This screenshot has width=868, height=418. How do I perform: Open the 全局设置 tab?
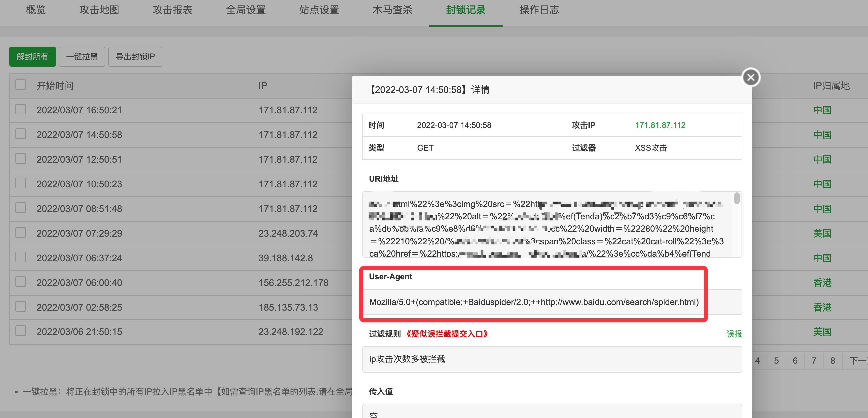coord(246,10)
